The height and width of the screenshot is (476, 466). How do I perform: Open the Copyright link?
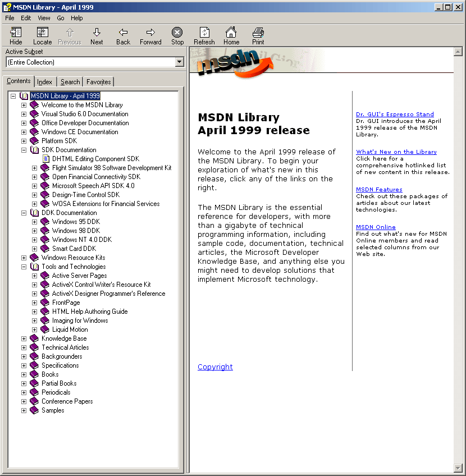tap(215, 367)
